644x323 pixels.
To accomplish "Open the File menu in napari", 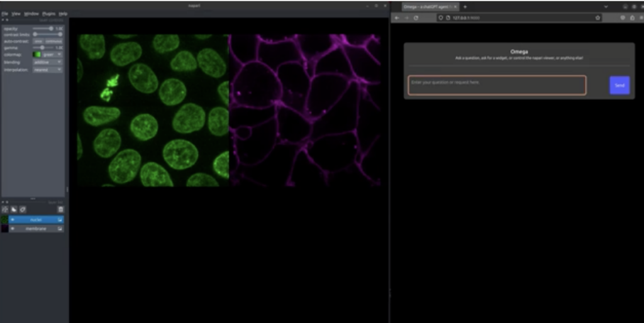I will [x=4, y=14].
